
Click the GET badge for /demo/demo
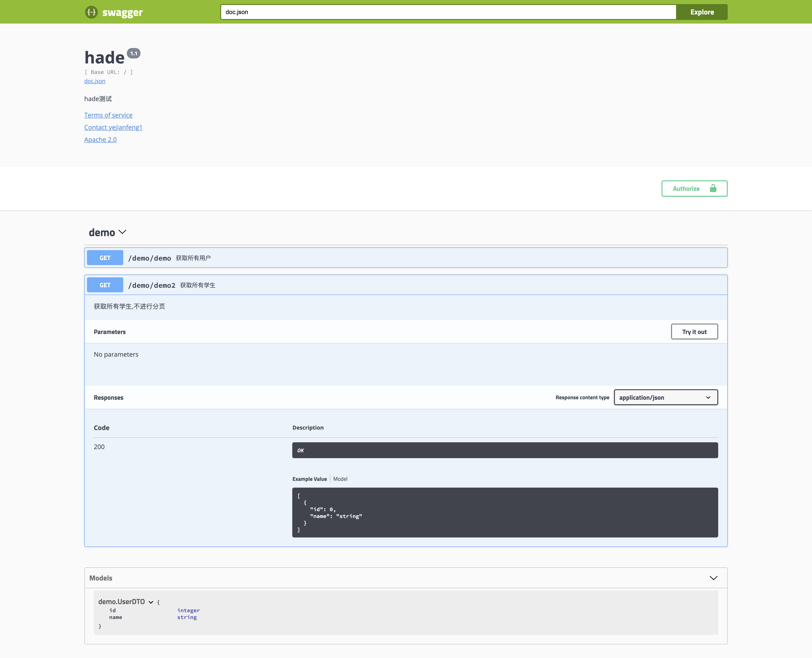tap(105, 258)
